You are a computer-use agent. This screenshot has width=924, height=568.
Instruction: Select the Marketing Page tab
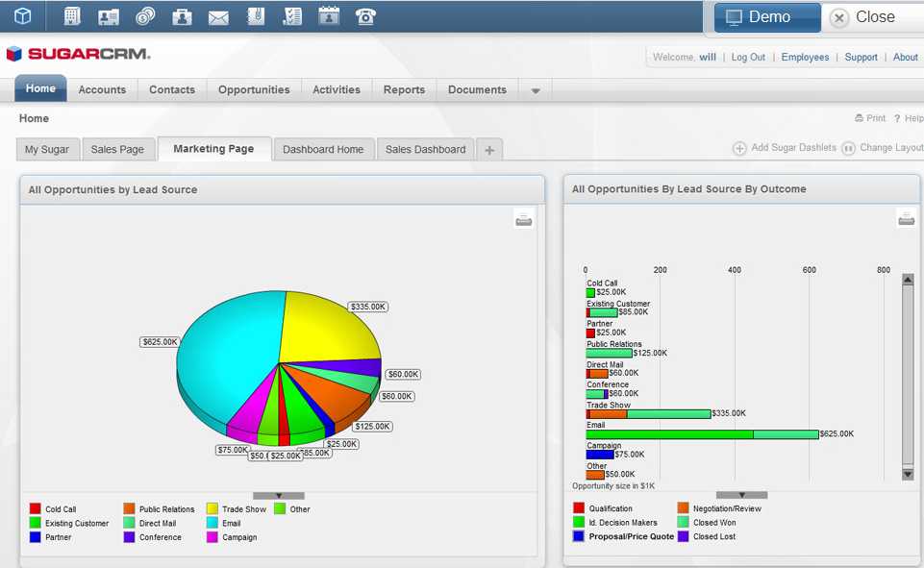213,148
